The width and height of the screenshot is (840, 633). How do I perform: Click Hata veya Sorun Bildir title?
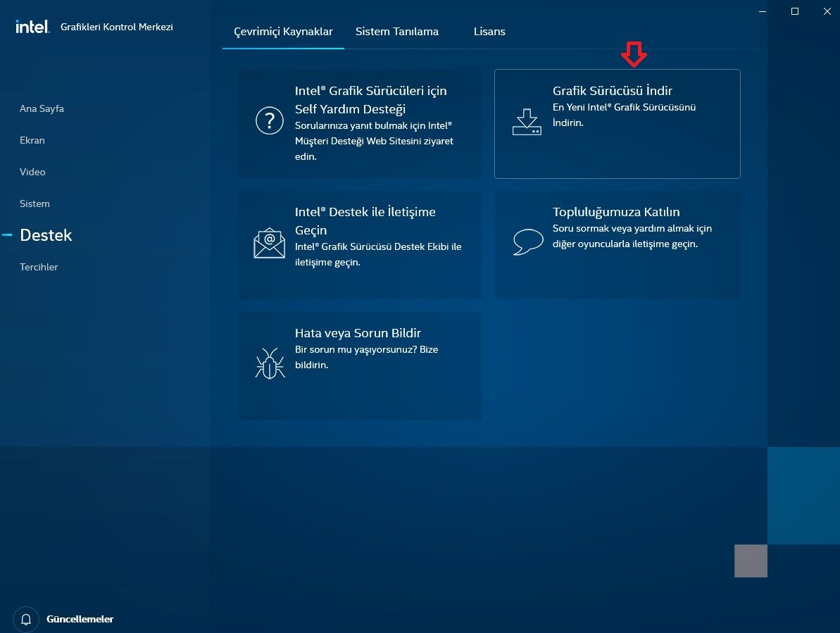pyautogui.click(x=358, y=333)
